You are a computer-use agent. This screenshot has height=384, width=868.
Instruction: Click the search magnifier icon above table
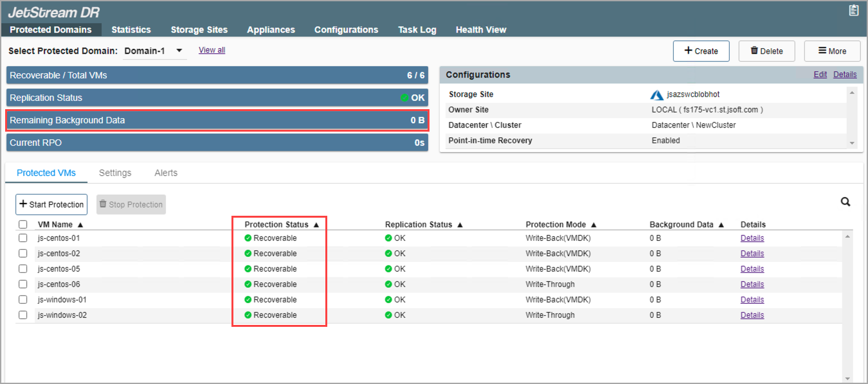(x=845, y=202)
